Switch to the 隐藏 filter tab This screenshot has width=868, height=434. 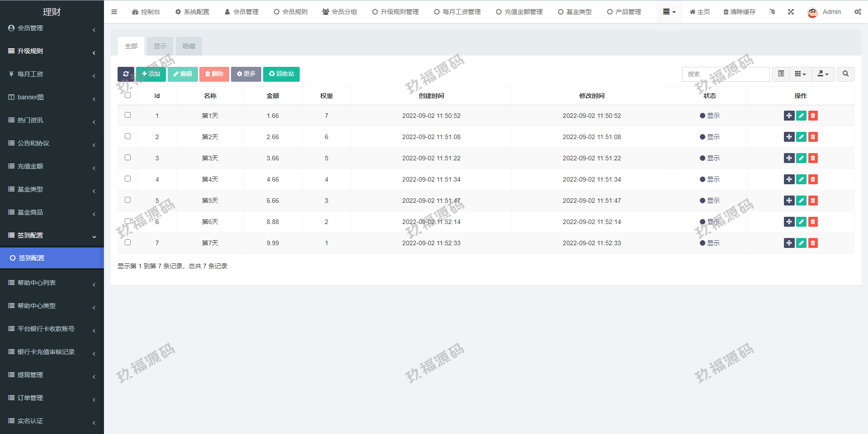189,46
